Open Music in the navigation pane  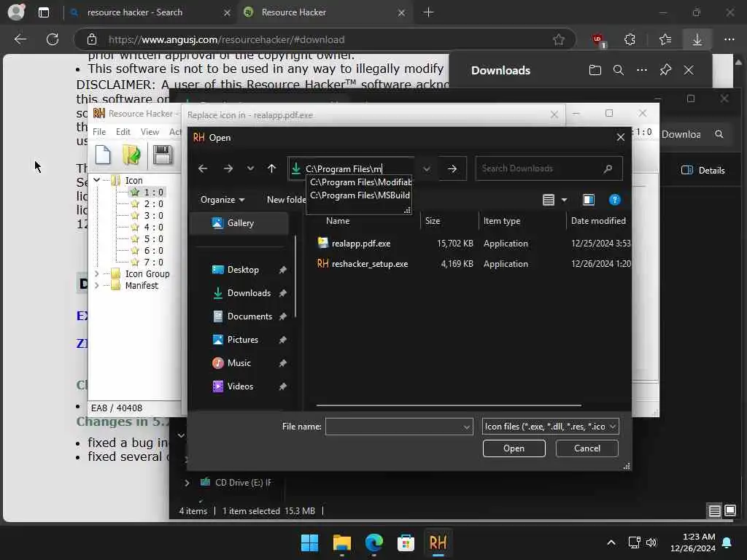[x=239, y=363]
